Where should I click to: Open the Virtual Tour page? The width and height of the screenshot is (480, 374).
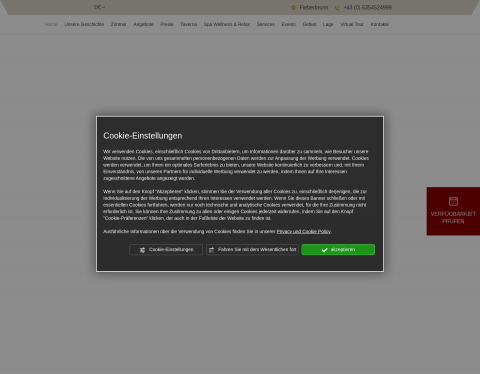[x=352, y=24]
